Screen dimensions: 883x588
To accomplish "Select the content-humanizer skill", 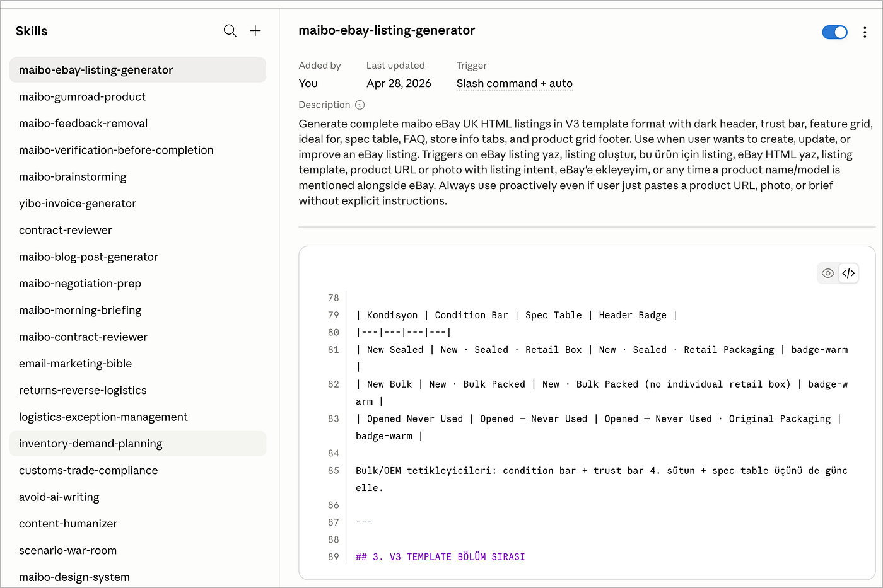I will point(137,524).
